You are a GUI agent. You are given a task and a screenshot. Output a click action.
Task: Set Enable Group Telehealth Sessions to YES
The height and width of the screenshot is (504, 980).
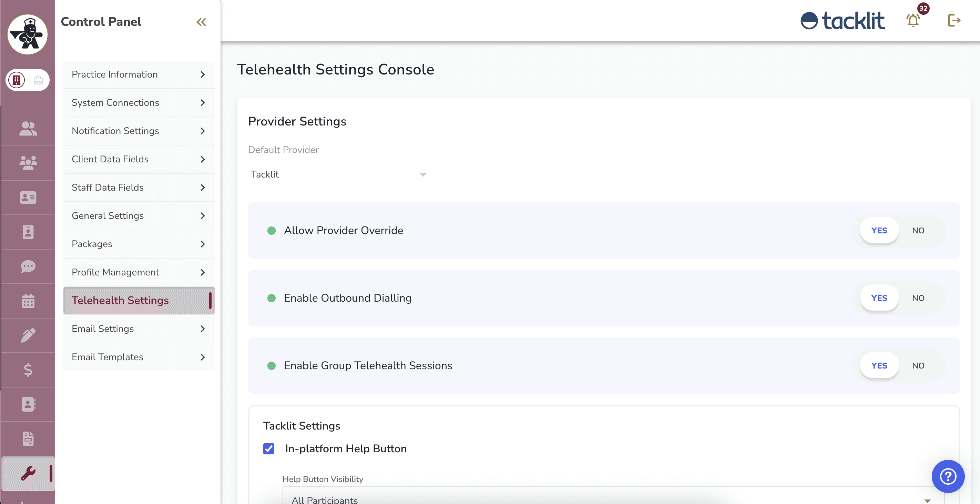[879, 365]
